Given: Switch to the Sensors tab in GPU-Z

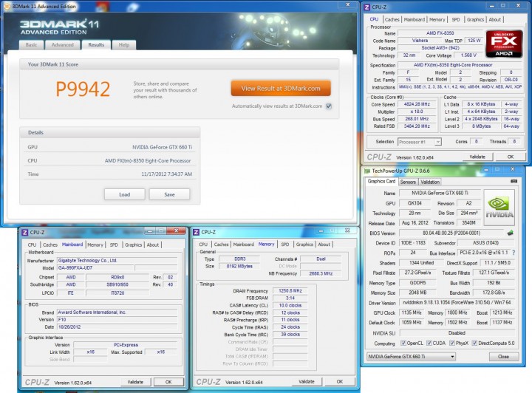Looking at the screenshot, I should 408,182.
